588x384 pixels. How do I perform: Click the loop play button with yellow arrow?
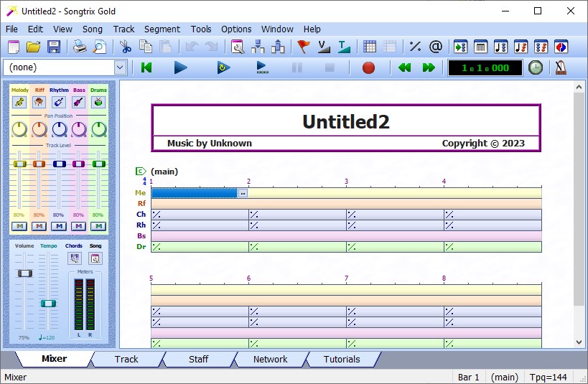click(223, 68)
